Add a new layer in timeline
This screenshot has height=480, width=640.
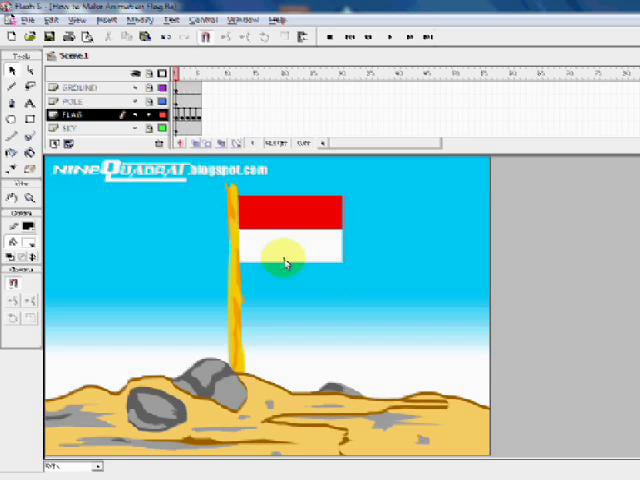pos(54,144)
